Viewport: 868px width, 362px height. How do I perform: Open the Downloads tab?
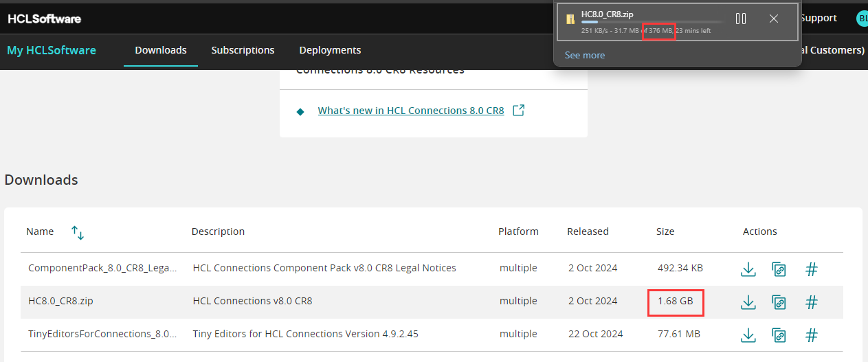[x=161, y=50]
